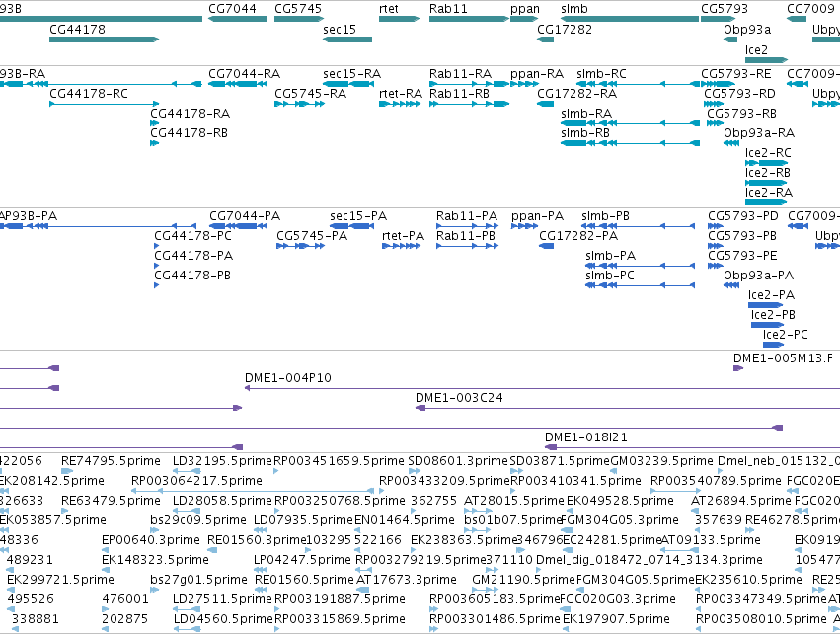Click the rtet gene label
Viewport: 840px width, 634px height.
(x=388, y=9)
